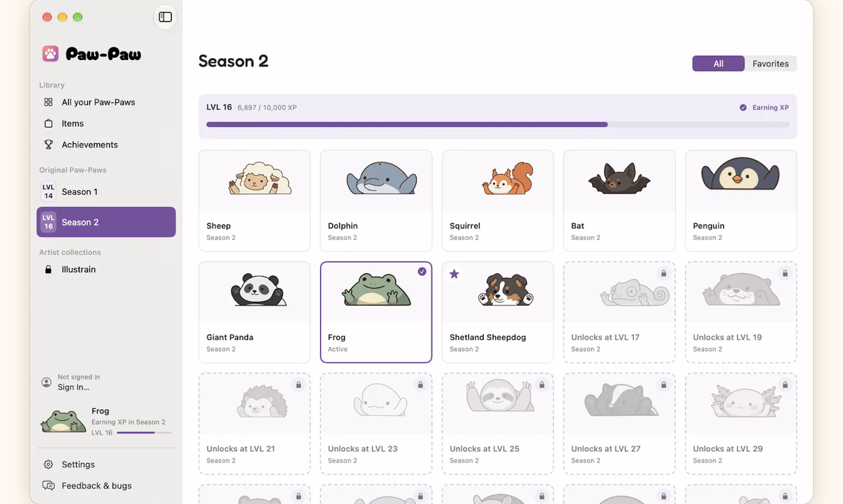Click the 'Earning XP in Season 2' text

129,422
